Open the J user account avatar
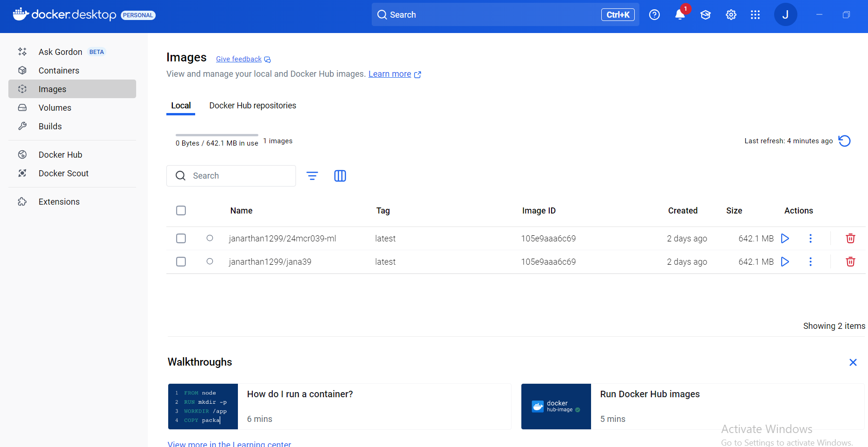 (x=785, y=15)
